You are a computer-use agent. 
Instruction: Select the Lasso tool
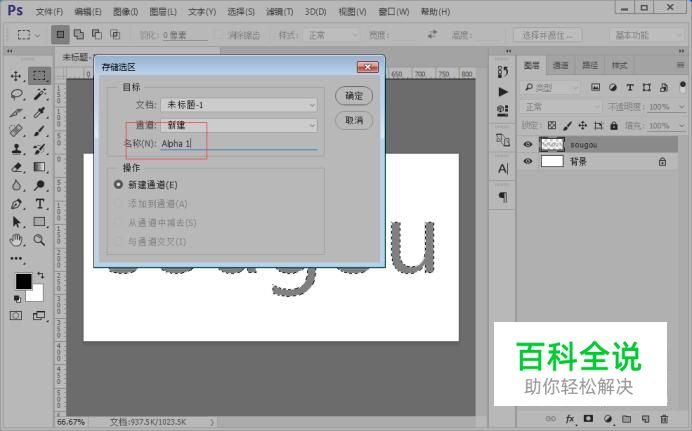pos(16,94)
